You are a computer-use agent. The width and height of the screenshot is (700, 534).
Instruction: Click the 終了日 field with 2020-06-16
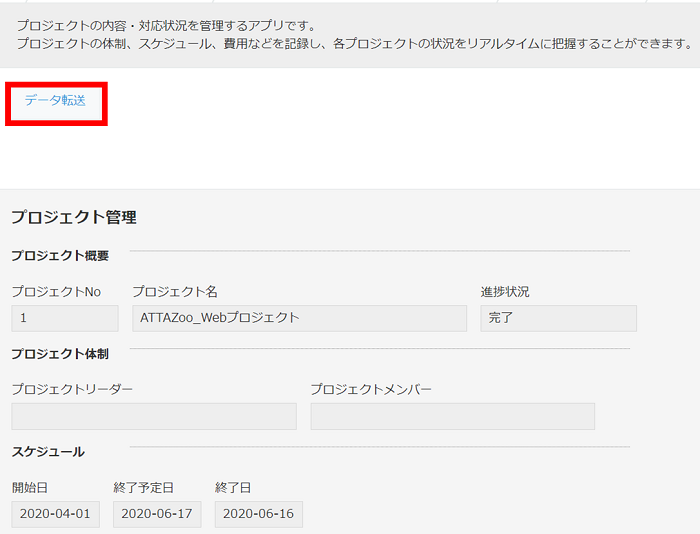[x=258, y=514]
